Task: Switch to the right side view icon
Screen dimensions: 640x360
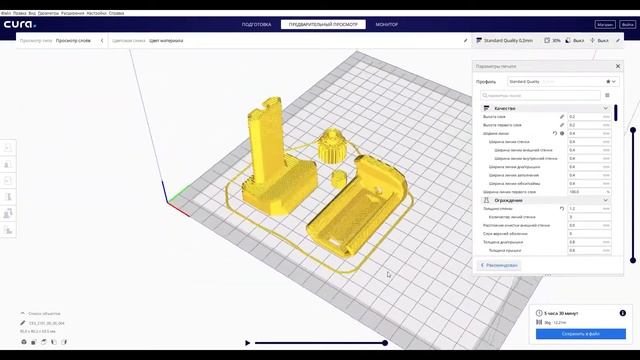Action: (64, 342)
